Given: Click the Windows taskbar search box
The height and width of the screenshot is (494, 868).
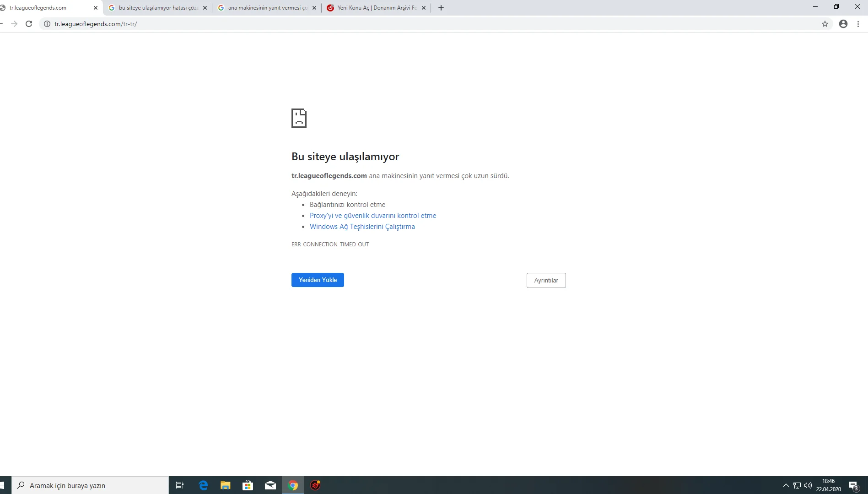Looking at the screenshot, I should tap(90, 485).
